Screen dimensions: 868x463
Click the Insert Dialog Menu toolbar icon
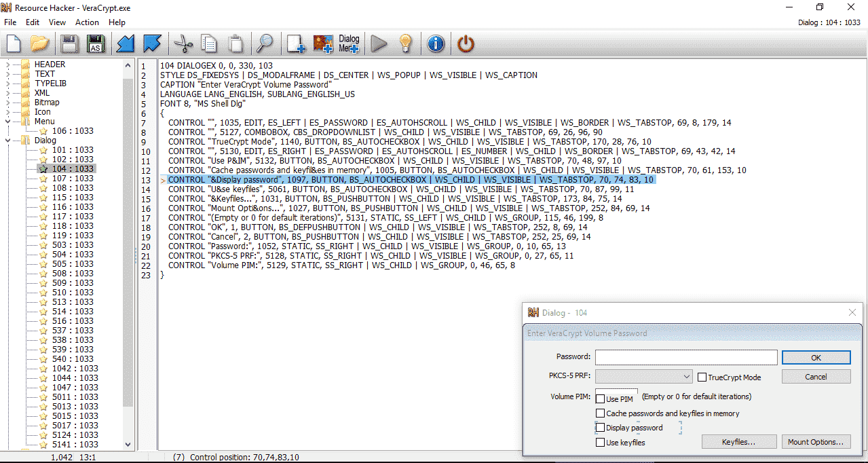tap(349, 44)
